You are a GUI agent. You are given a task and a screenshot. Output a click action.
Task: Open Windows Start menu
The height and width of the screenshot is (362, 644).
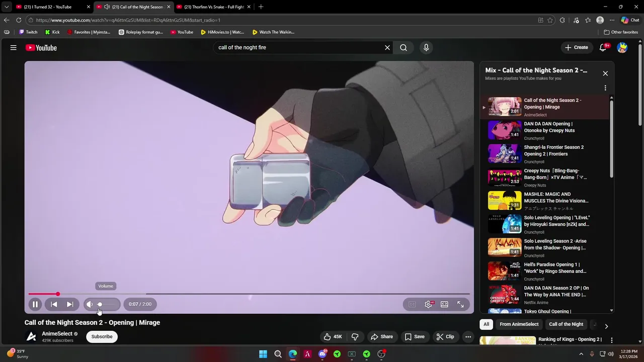263,354
